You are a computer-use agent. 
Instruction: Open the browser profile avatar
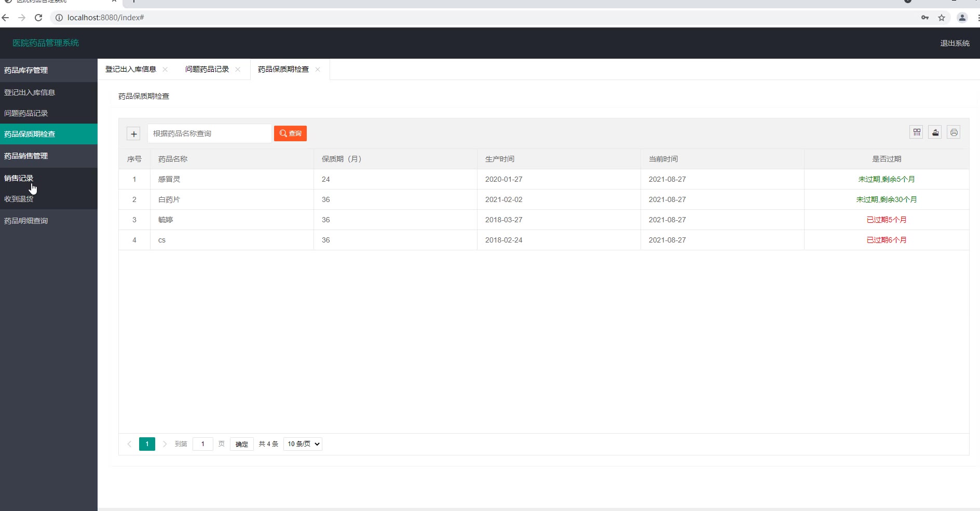(x=962, y=18)
